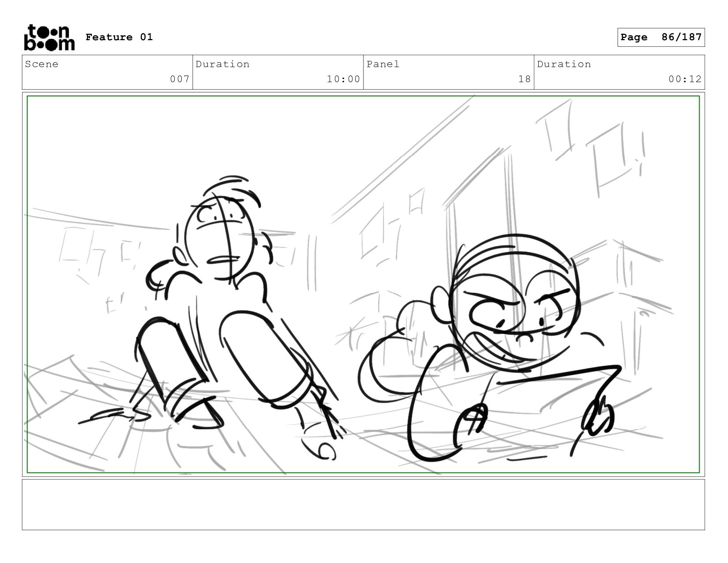Screen dimensions: 728x563
Task: Click panel duration value '00:12'
Action: point(685,79)
